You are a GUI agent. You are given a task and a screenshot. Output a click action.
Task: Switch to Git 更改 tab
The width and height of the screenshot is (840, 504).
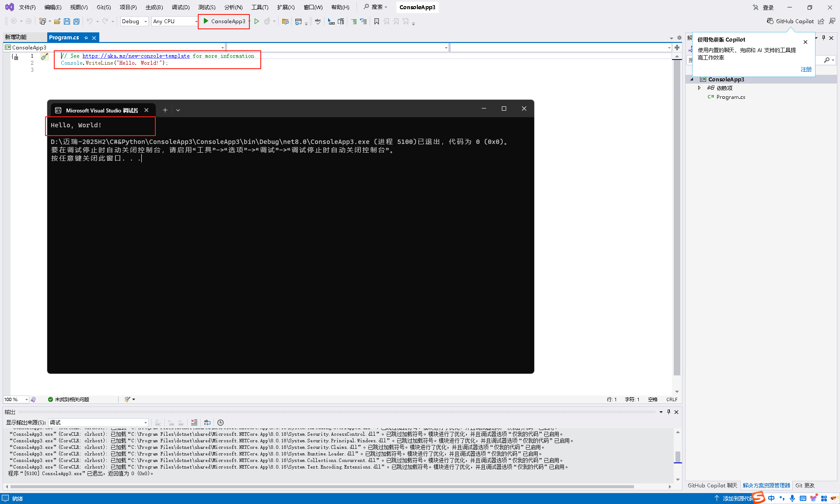805,486
